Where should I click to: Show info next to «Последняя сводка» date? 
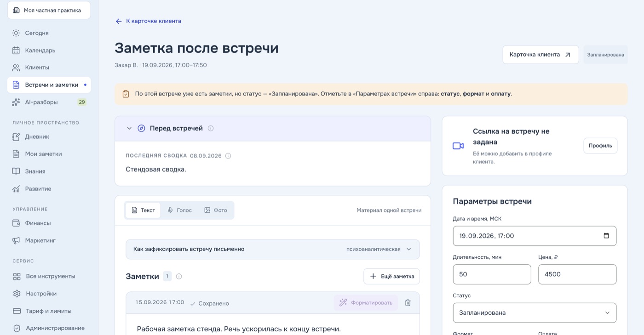tap(228, 156)
